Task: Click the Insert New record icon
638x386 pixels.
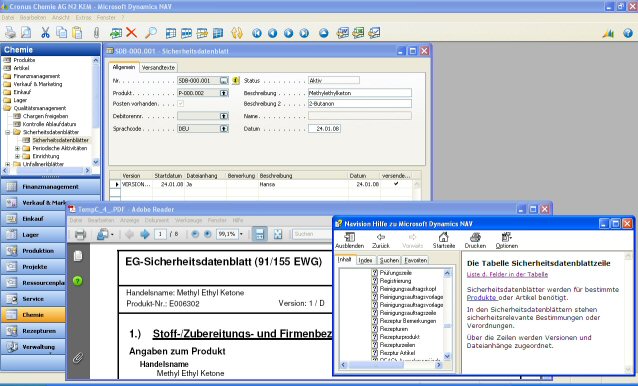Action: (116, 33)
